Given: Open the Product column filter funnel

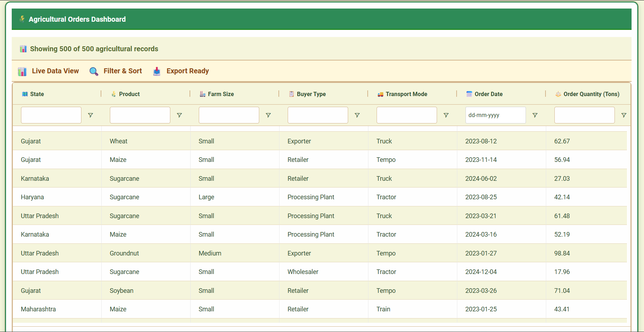Looking at the screenshot, I should (x=180, y=115).
